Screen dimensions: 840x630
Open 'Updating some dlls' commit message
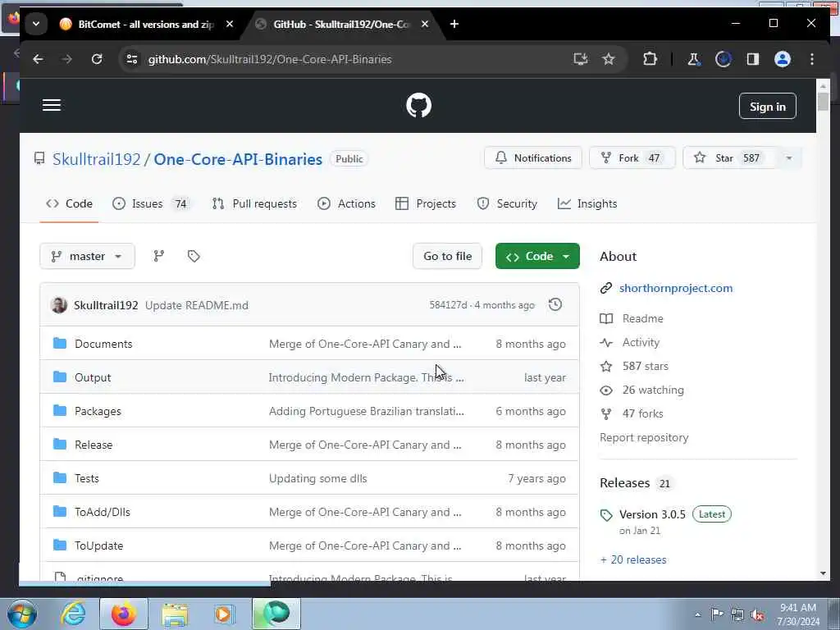click(x=317, y=478)
